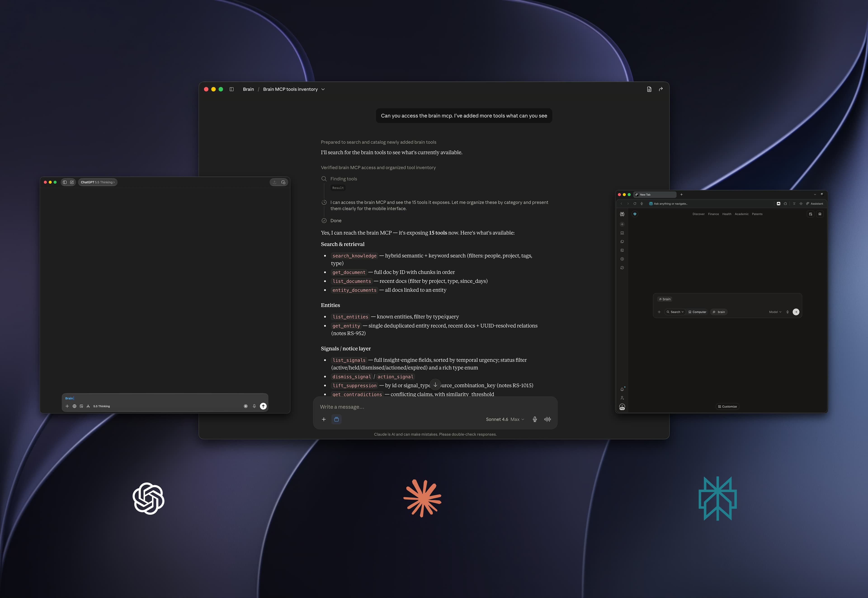Start a new chat in the ChatGPT window
This screenshot has height=598, width=868.
point(72,182)
